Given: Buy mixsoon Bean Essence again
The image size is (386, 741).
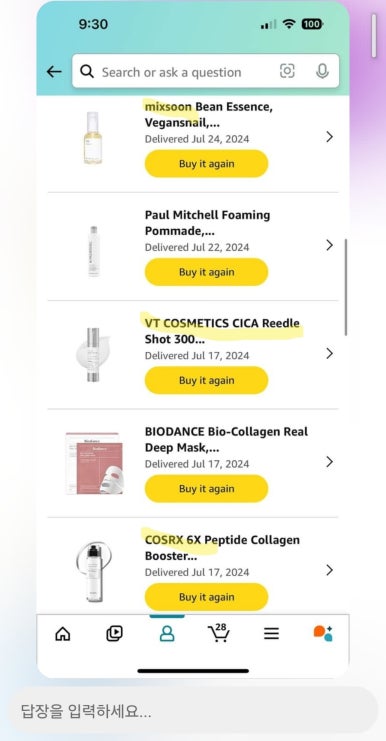Looking at the screenshot, I should (206, 164).
